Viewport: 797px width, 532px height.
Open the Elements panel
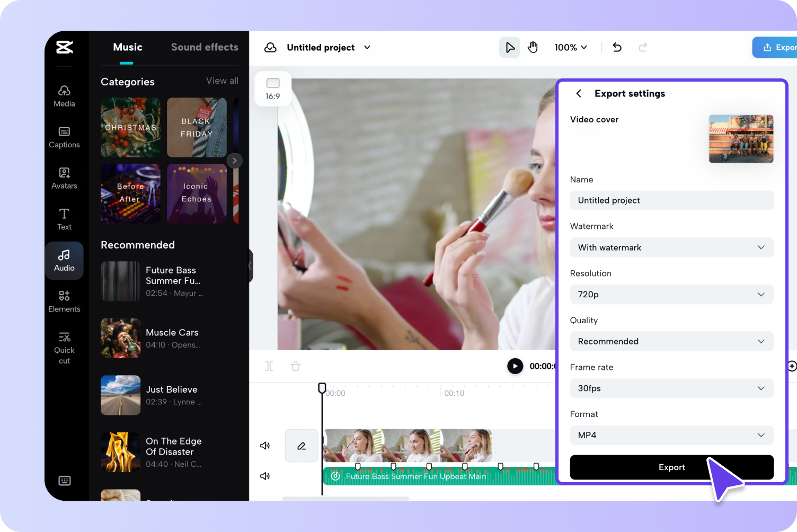coord(64,302)
